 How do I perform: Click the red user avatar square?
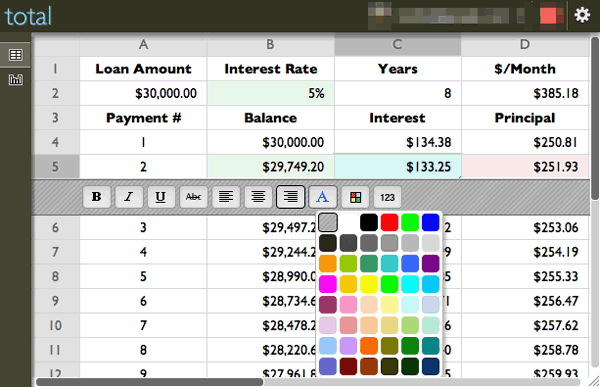point(548,16)
